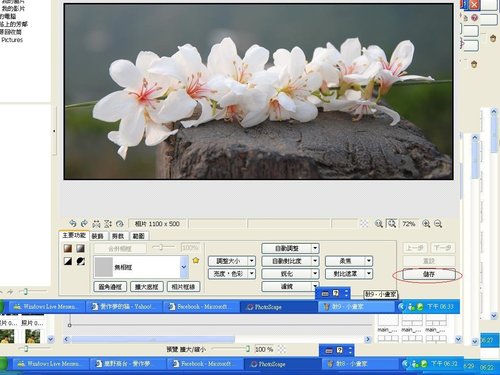
Task: Click the 濾鏡 filter button
Action: (x=287, y=287)
